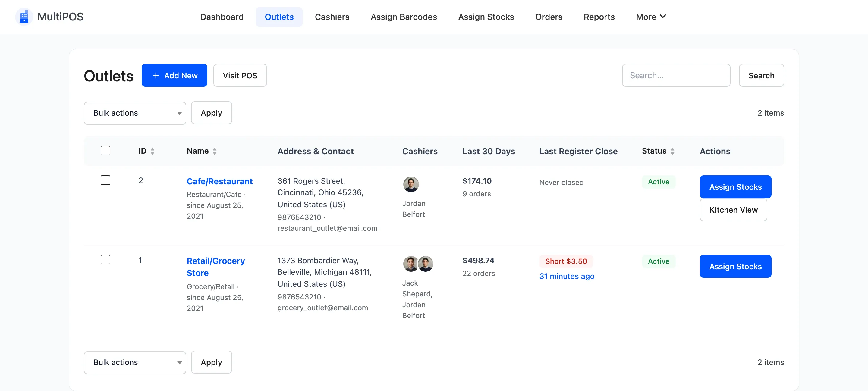This screenshot has height=391, width=868.
Task: Focus the Search outlets input field
Action: (x=676, y=75)
